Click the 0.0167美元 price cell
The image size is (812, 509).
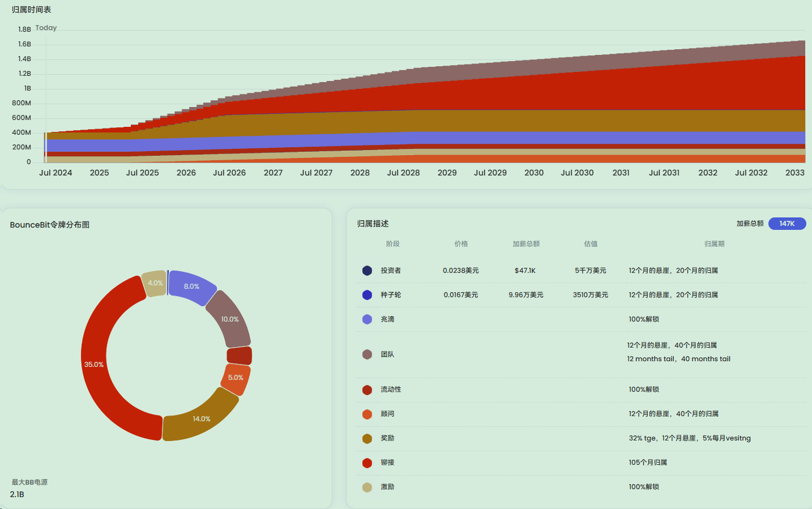[461, 295]
